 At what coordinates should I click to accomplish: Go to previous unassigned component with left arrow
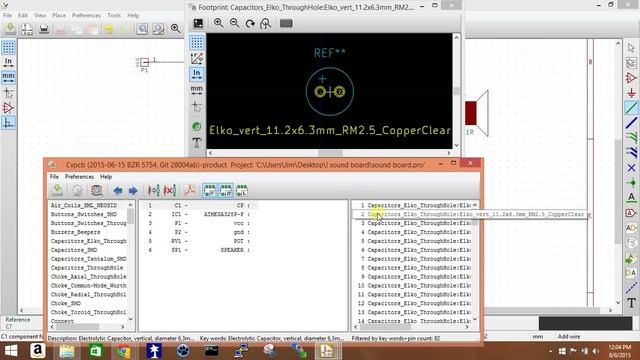118,191
